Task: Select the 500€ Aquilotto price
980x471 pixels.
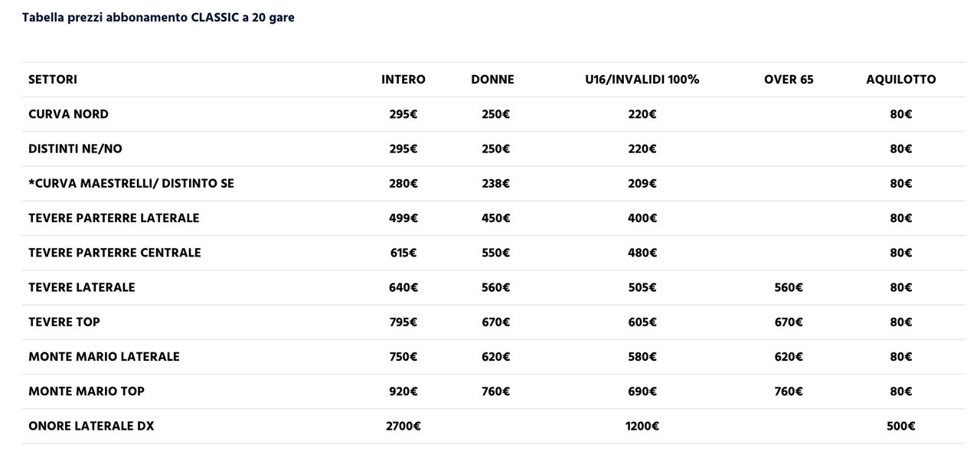Action: click(x=901, y=426)
